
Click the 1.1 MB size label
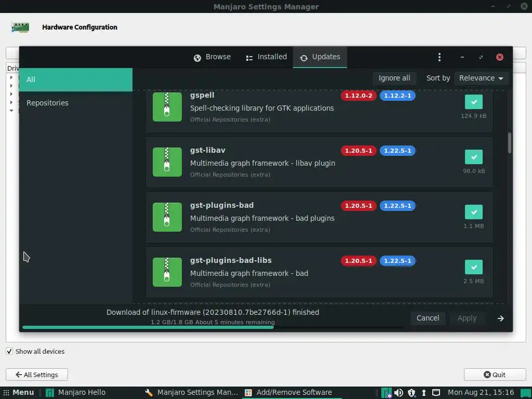(x=474, y=226)
